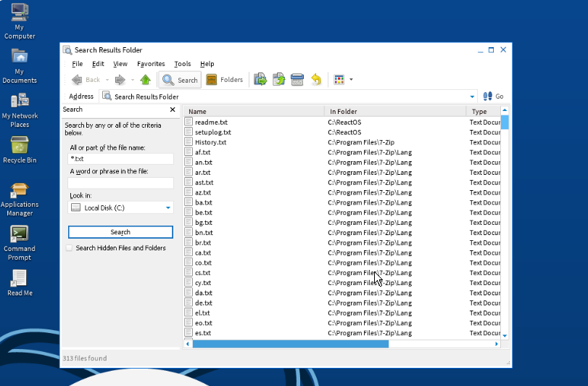Click the Copy To toolbar icon

click(278, 80)
